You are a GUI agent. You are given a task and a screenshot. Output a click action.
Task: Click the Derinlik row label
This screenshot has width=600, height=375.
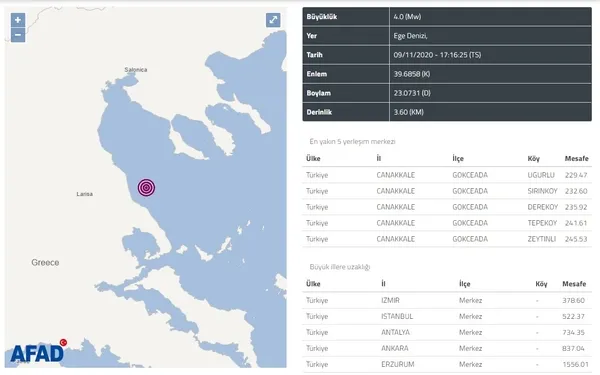pyautogui.click(x=319, y=112)
